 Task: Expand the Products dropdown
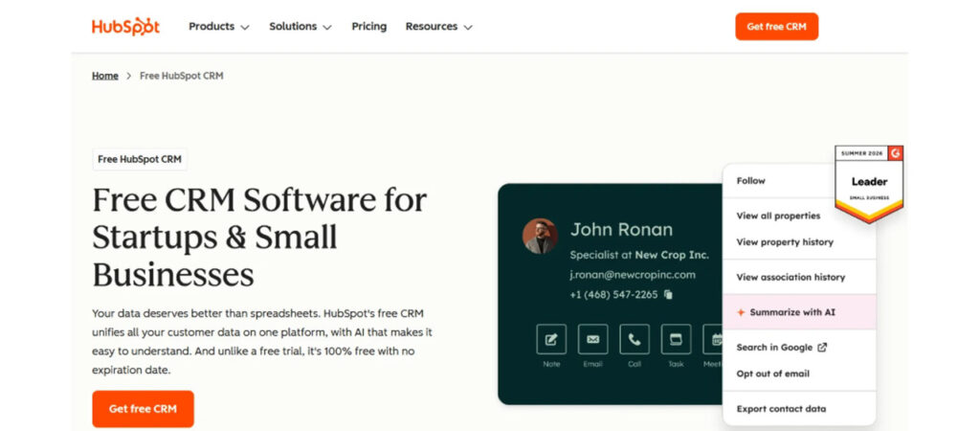tap(219, 26)
